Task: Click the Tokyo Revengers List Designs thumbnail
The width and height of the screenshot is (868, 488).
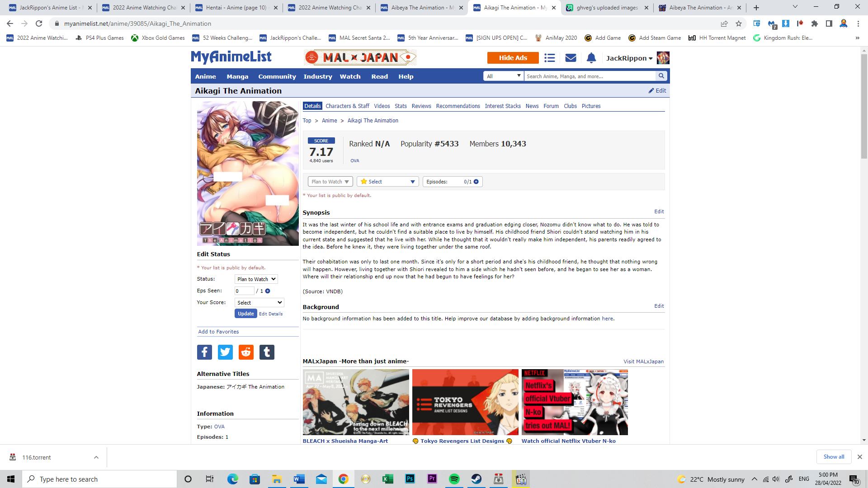Action: pyautogui.click(x=465, y=402)
